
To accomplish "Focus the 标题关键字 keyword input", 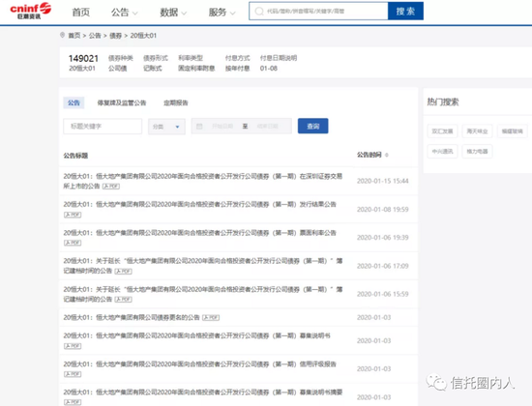I will click(103, 127).
